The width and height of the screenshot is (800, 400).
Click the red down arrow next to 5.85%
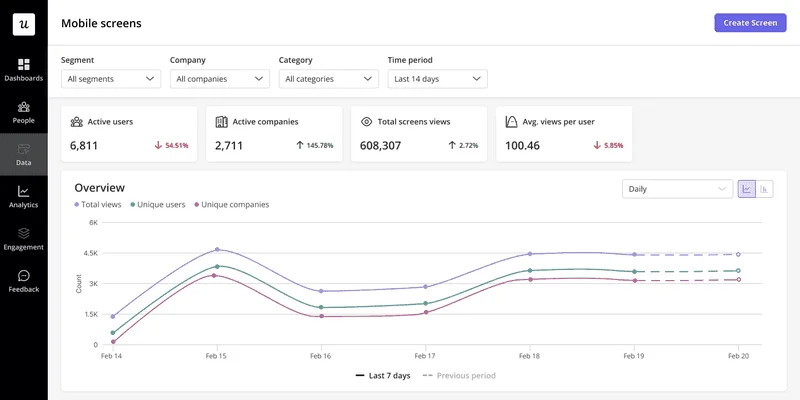click(x=597, y=145)
